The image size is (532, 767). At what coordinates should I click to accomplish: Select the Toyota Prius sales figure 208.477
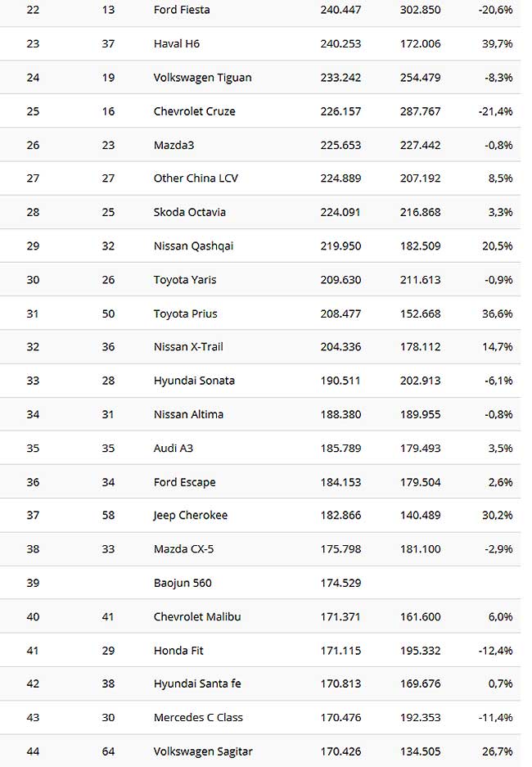click(340, 314)
